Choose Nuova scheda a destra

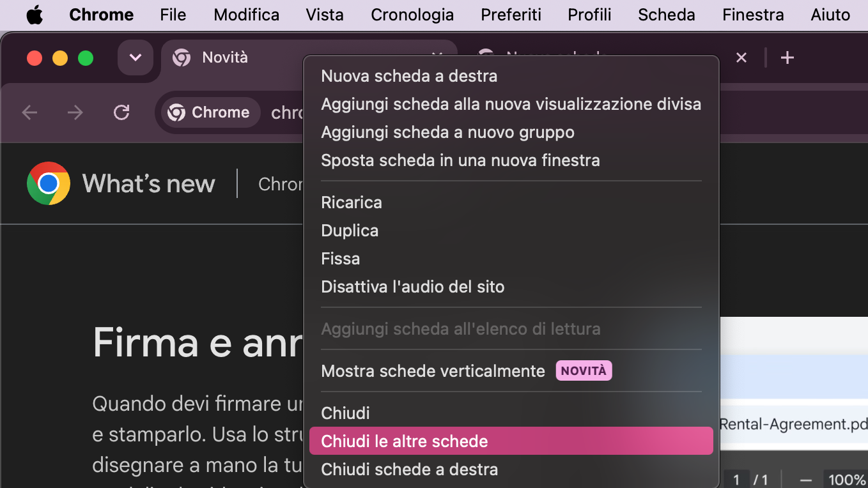tap(511, 76)
